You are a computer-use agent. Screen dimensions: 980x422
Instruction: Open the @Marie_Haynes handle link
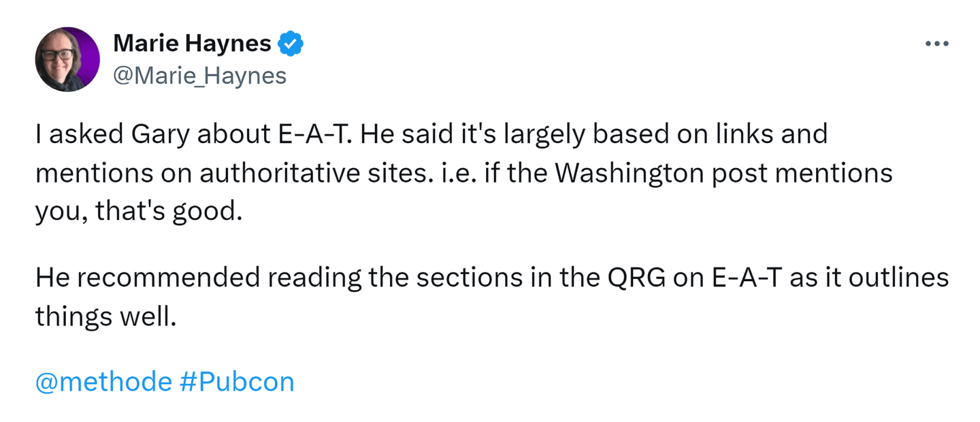tap(199, 76)
